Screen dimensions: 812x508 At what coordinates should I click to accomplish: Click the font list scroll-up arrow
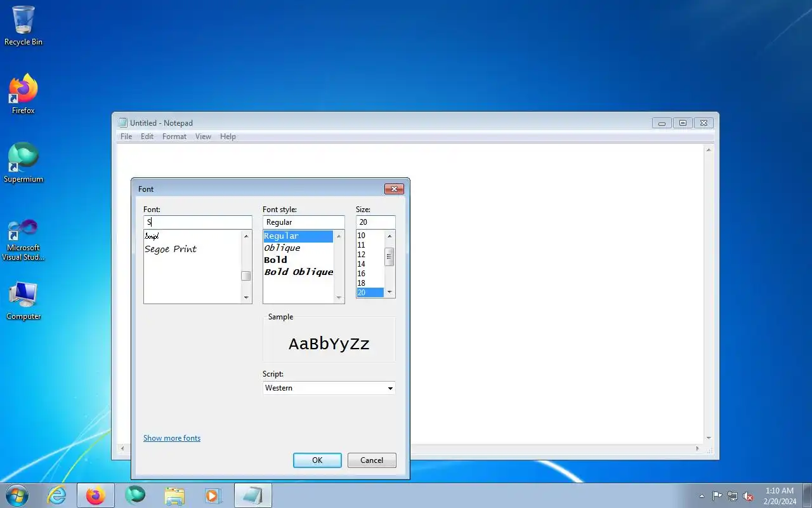click(x=246, y=236)
